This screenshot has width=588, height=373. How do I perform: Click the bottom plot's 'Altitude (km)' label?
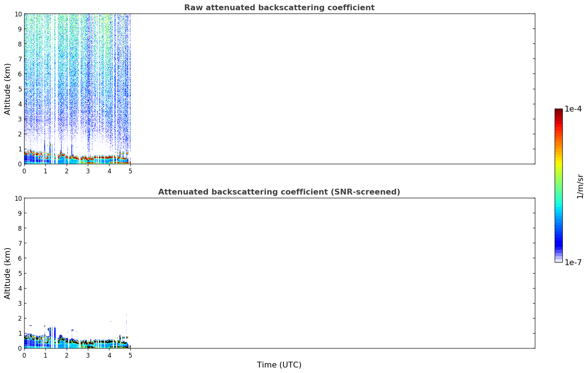pos(8,273)
